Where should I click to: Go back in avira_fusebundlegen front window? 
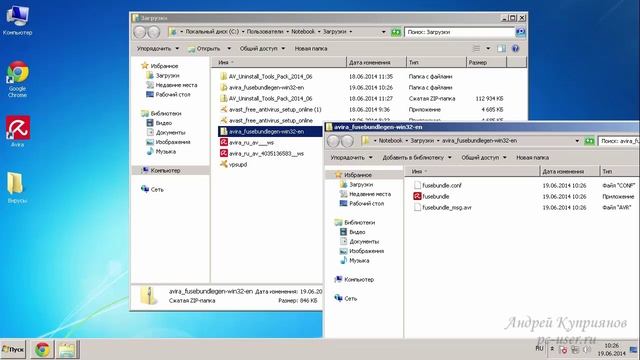coord(333,141)
